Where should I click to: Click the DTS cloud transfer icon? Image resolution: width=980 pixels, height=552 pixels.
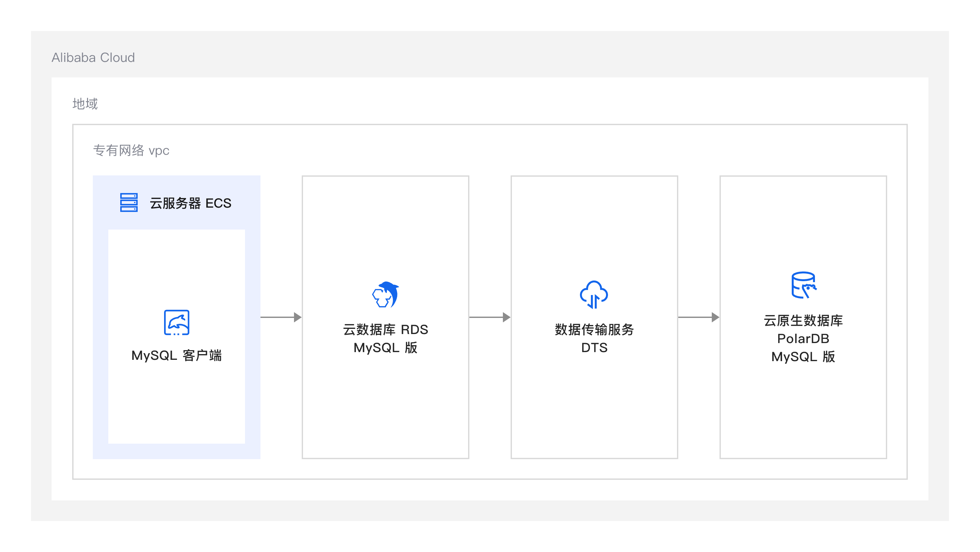click(x=594, y=294)
